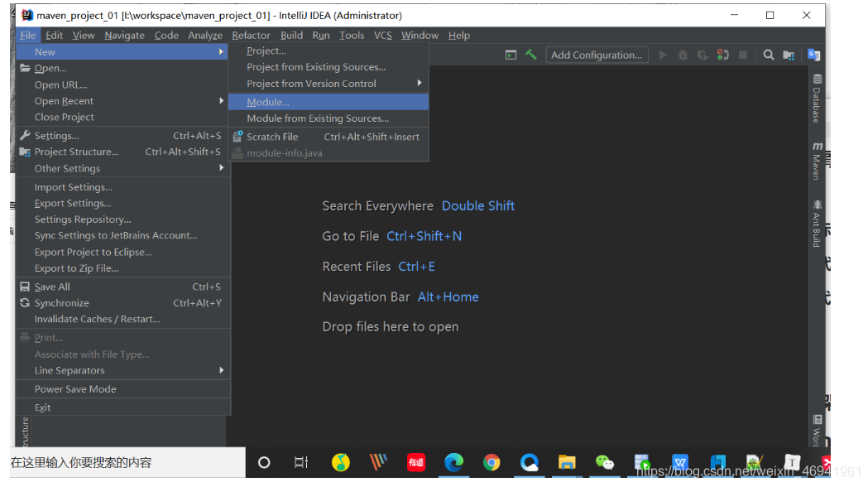
Task: Click Sync Settings to JetBrains Account...
Action: click(123, 235)
